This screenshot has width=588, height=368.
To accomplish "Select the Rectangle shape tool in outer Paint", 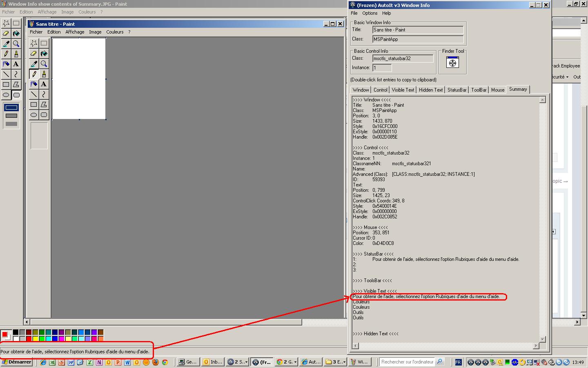I will point(6,85).
